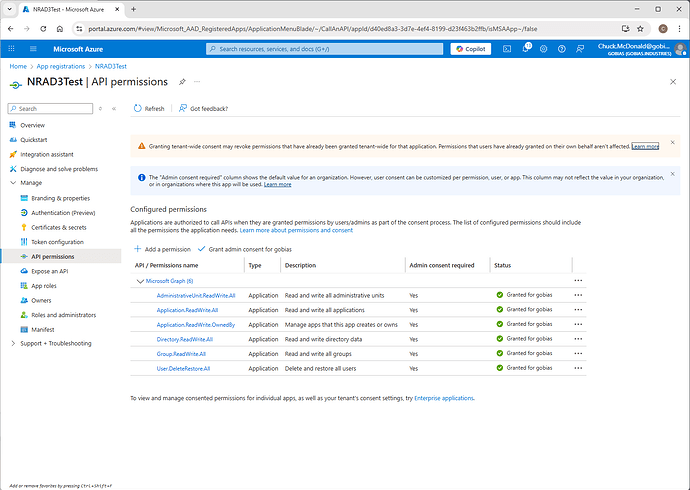
Task: Open Authentication (Preview)
Action: (x=63, y=213)
